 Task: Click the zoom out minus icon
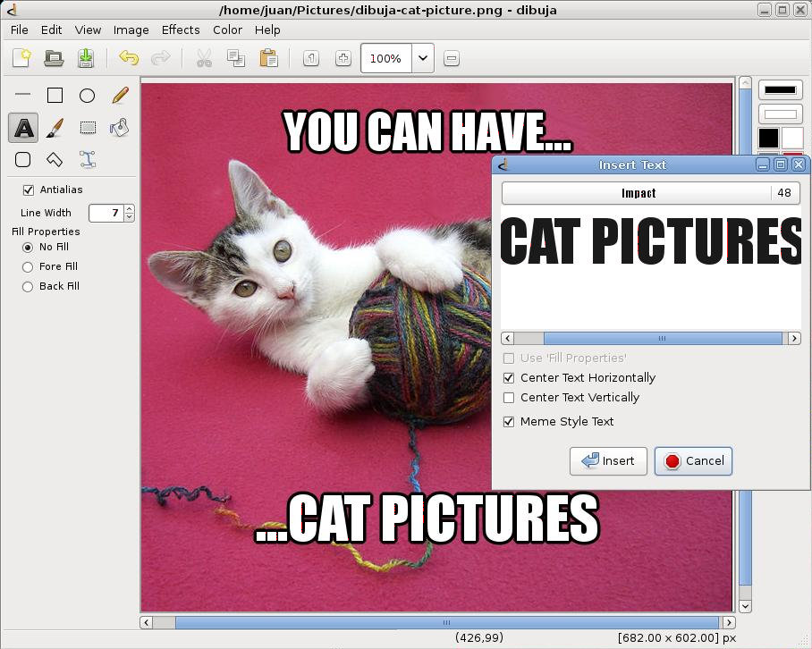[452, 58]
